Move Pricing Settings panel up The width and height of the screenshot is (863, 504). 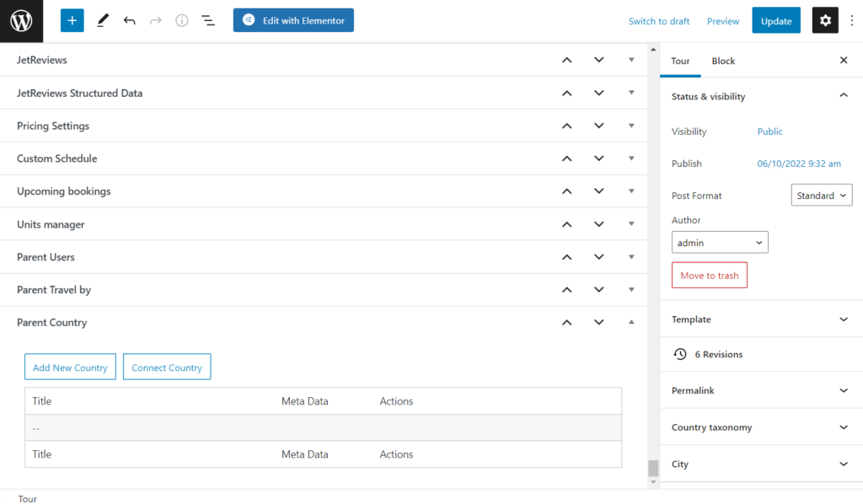[567, 126]
